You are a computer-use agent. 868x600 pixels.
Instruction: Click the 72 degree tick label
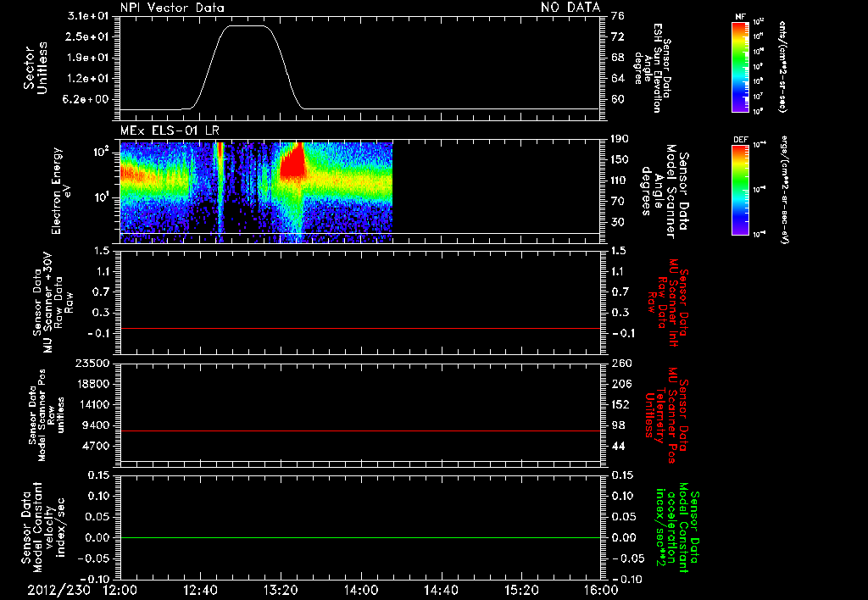coord(618,36)
